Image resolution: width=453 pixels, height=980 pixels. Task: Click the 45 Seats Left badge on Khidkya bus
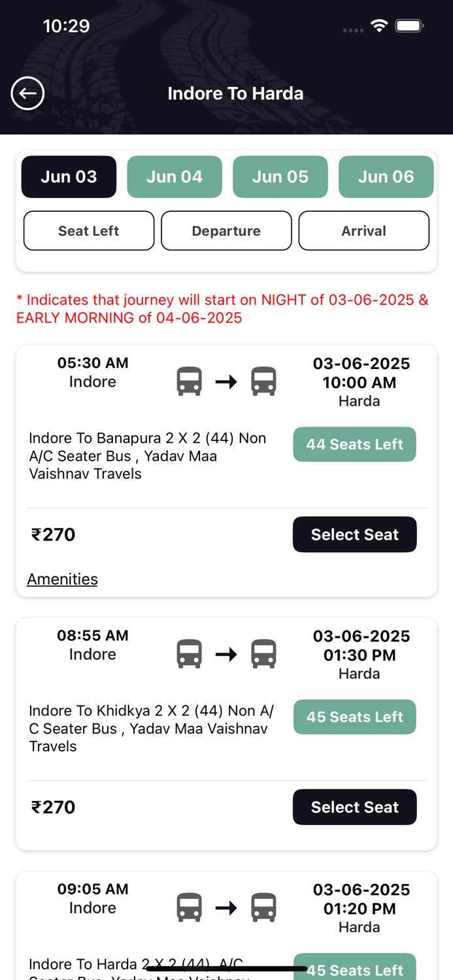click(x=355, y=717)
